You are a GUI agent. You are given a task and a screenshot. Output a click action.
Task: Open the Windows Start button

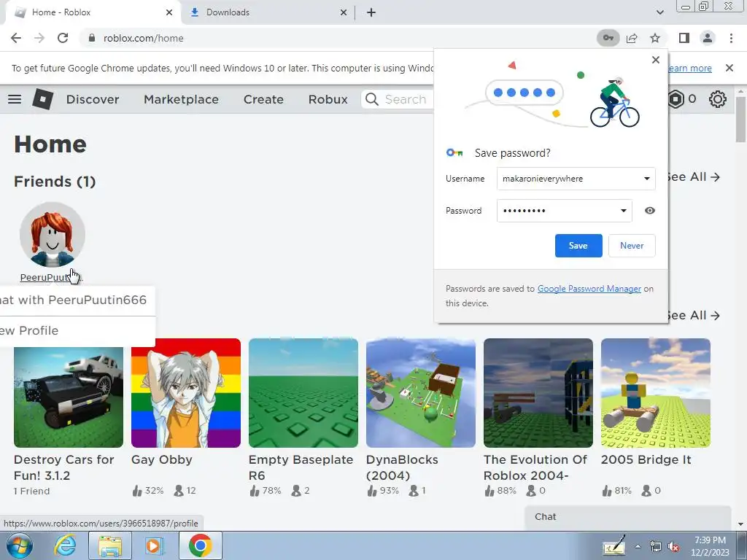(x=20, y=545)
